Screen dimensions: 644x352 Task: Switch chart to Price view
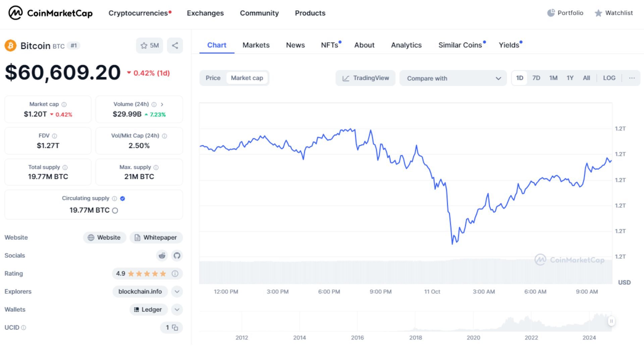(213, 78)
